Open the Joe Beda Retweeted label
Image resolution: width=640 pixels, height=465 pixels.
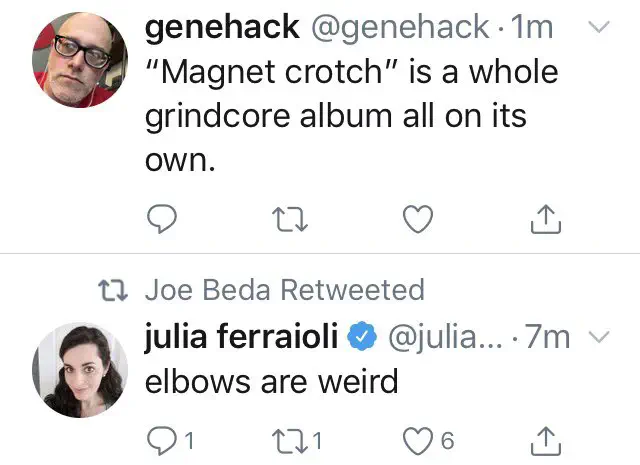pos(285,290)
